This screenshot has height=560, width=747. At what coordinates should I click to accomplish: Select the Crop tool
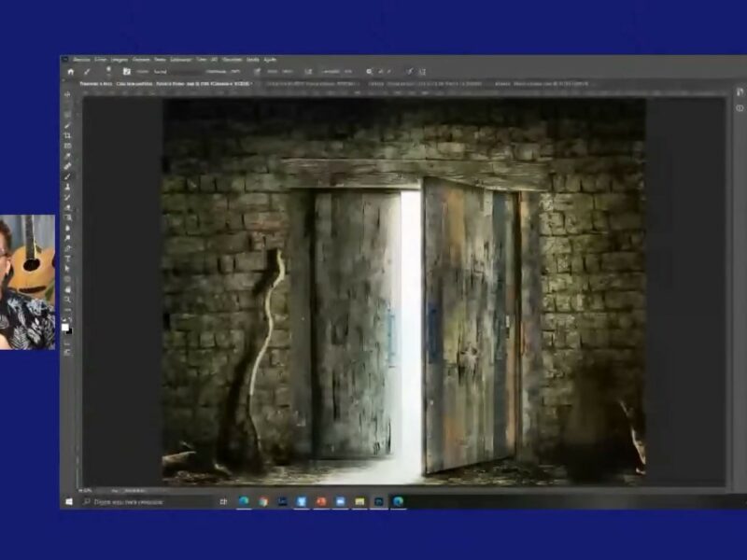(67, 135)
